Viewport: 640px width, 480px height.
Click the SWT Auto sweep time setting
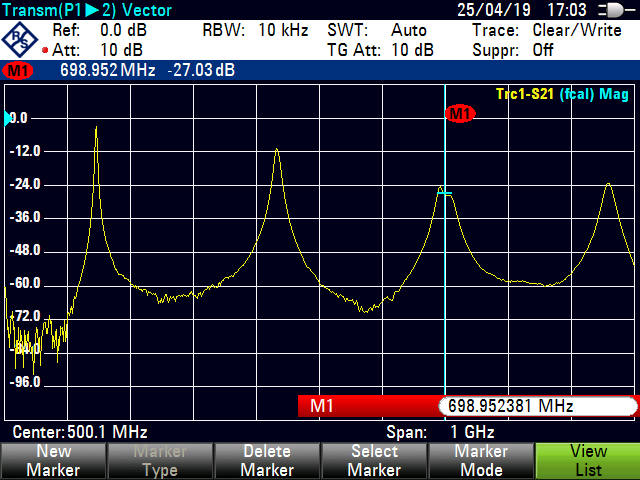click(377, 30)
